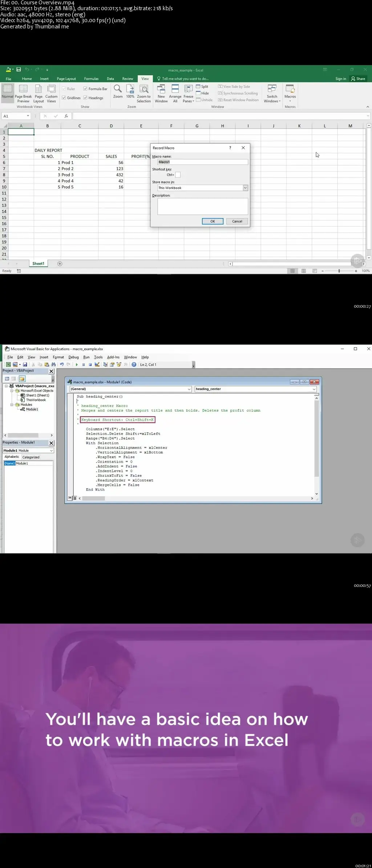Select the Sheet1 tab

click(38, 264)
